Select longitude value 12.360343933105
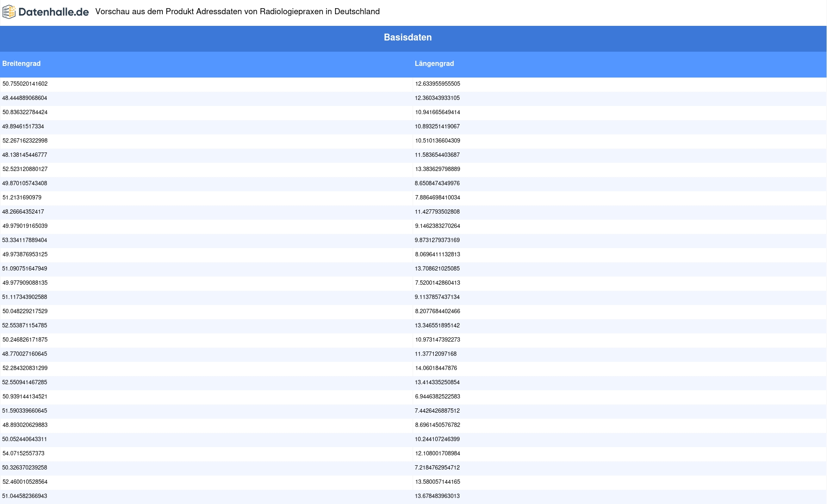The width and height of the screenshot is (827, 504). [437, 98]
